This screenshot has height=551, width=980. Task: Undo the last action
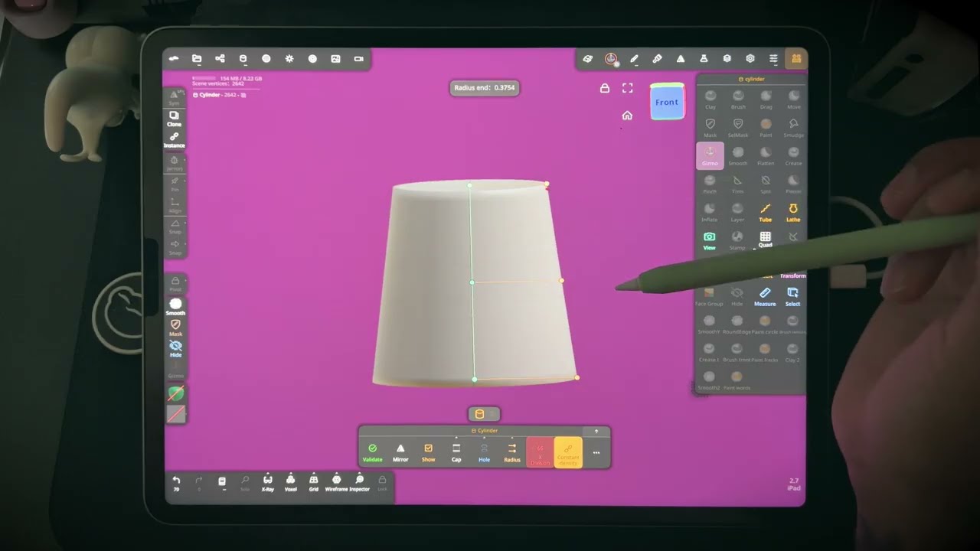click(176, 483)
